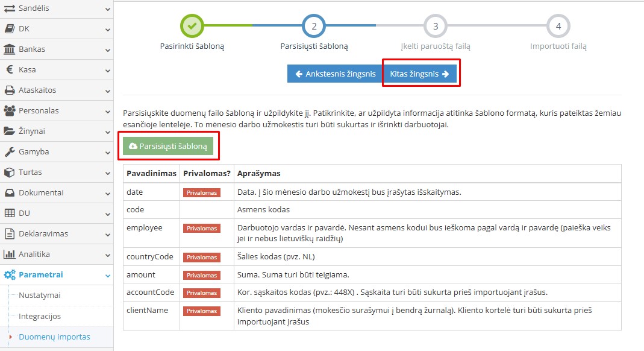Open DU via the table grid icon

point(10,213)
